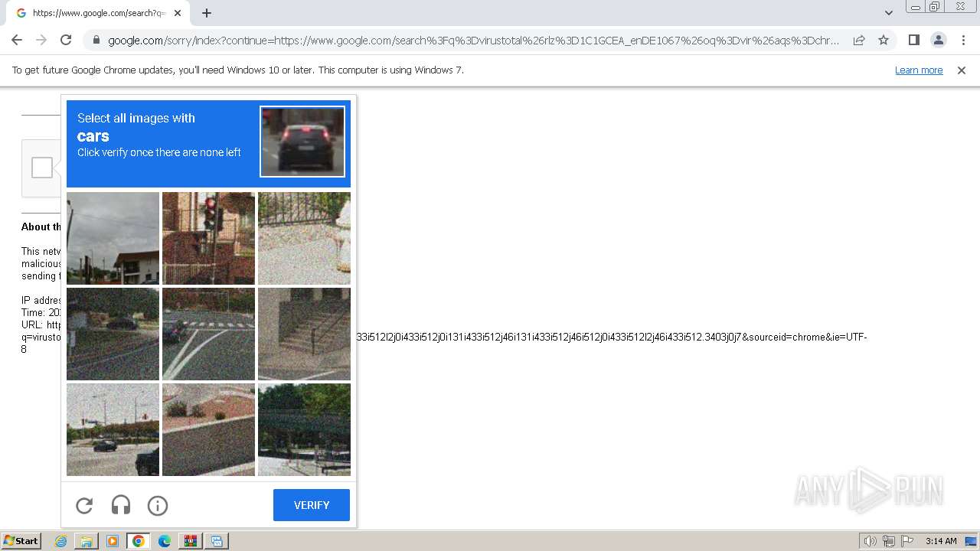The height and width of the screenshot is (551, 980).
Task: Launch Microsoft Edge from the taskbar
Action: (x=165, y=541)
